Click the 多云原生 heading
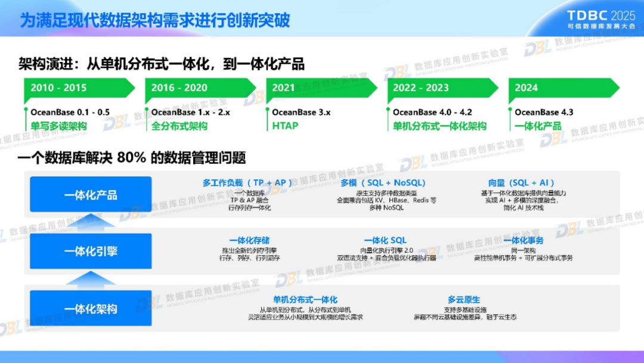Screen dimensions: 644x363 [x=464, y=299]
